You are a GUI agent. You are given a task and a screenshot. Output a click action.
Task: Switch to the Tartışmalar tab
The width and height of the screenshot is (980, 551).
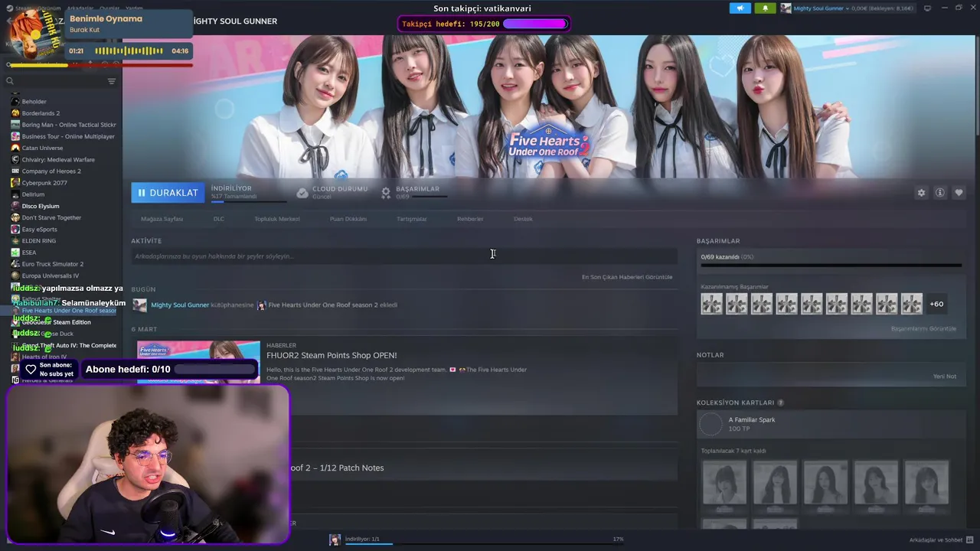412,219
